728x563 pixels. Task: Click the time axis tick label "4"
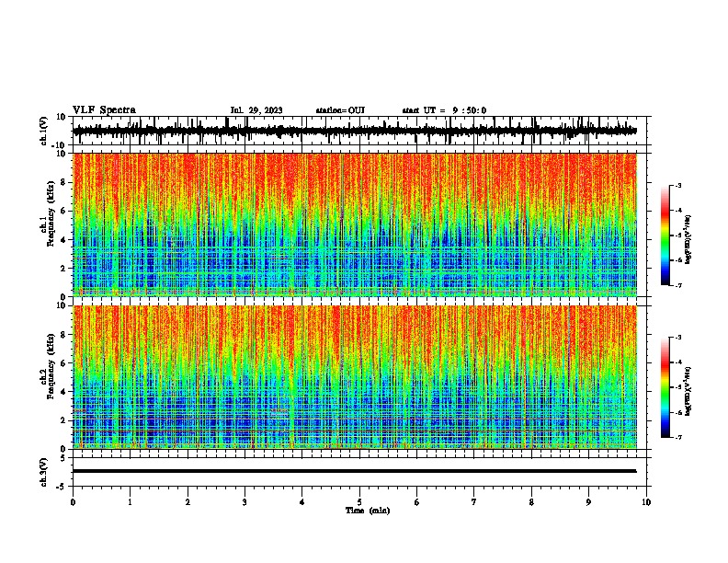(x=302, y=502)
